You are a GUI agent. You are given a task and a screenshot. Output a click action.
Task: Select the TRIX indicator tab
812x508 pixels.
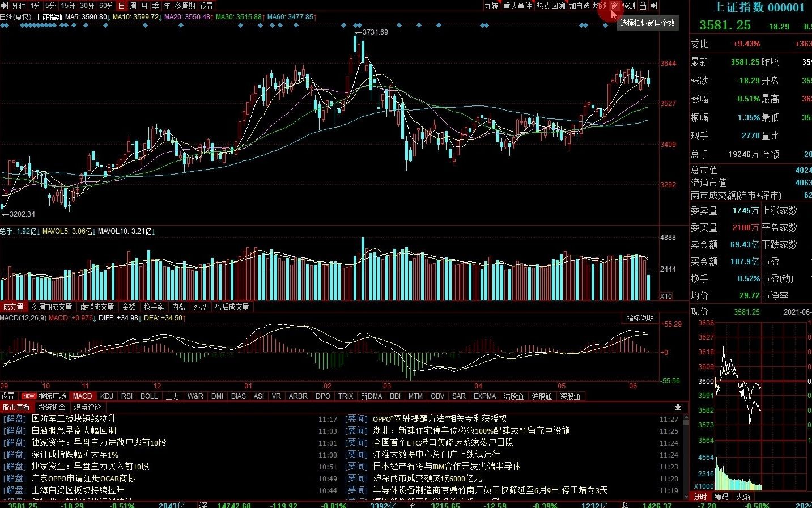pyautogui.click(x=346, y=396)
